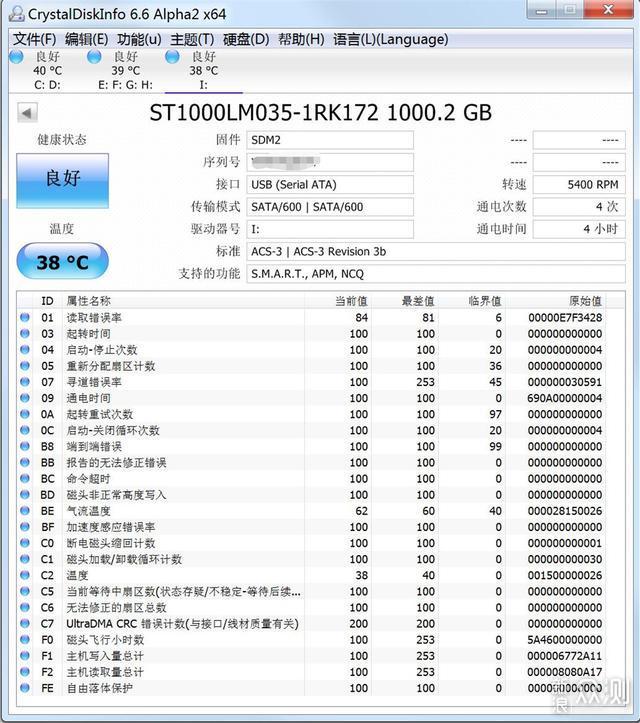Open the 帮助(H) menu
The image size is (640, 723).
(301, 39)
